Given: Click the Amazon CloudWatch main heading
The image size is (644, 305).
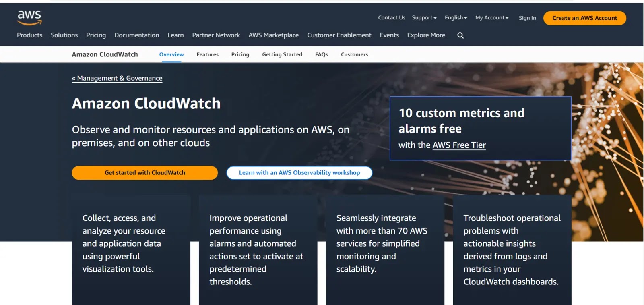Looking at the screenshot, I should click(x=146, y=104).
